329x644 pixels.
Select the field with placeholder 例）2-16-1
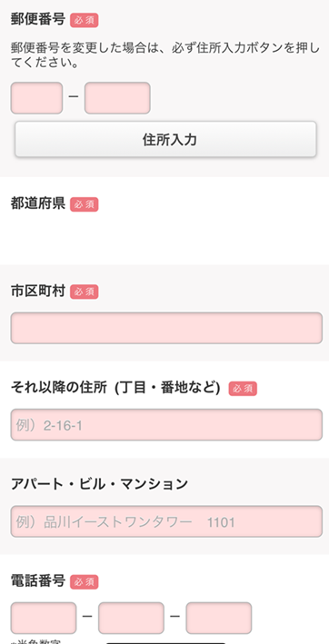pyautogui.click(x=166, y=425)
